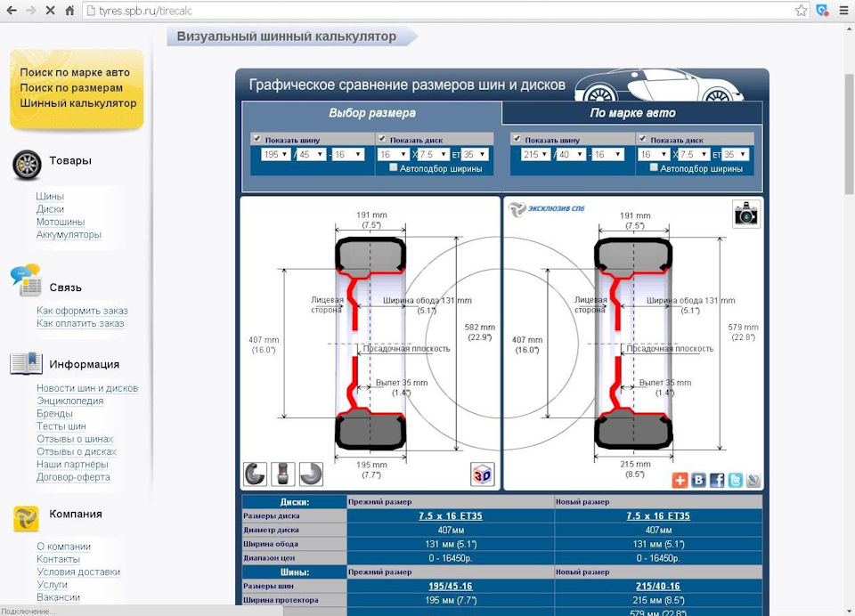Switch to Выбор размера tab

pyautogui.click(x=372, y=113)
